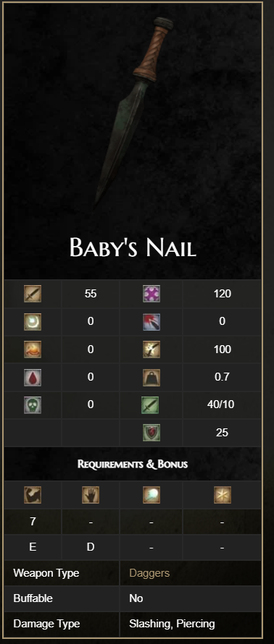Click the physical attack sword icon

tap(33, 294)
